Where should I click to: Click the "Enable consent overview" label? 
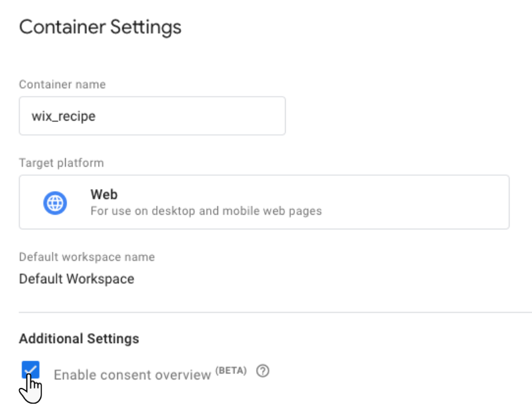(x=132, y=375)
